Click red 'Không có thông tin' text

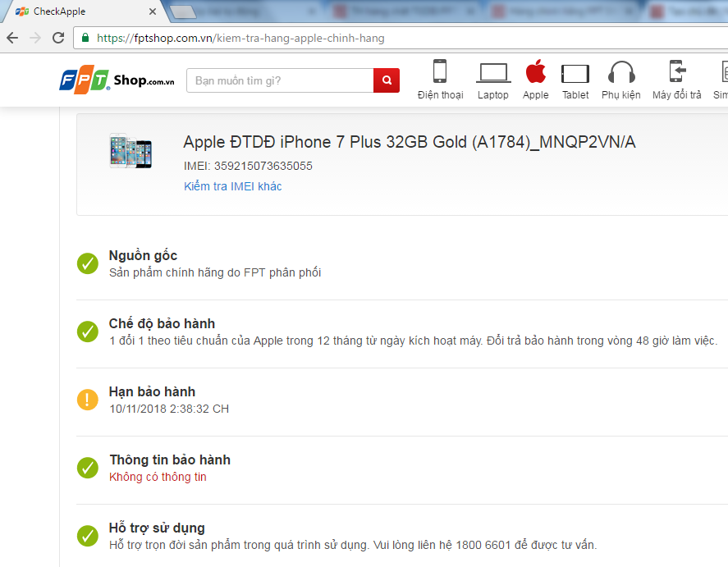coord(158,477)
